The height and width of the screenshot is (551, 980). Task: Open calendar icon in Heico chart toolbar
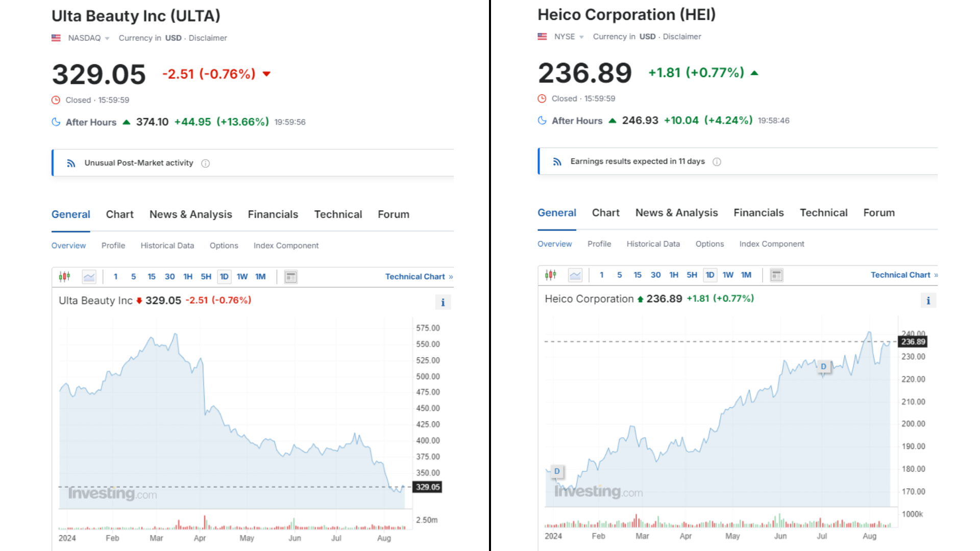(x=776, y=275)
